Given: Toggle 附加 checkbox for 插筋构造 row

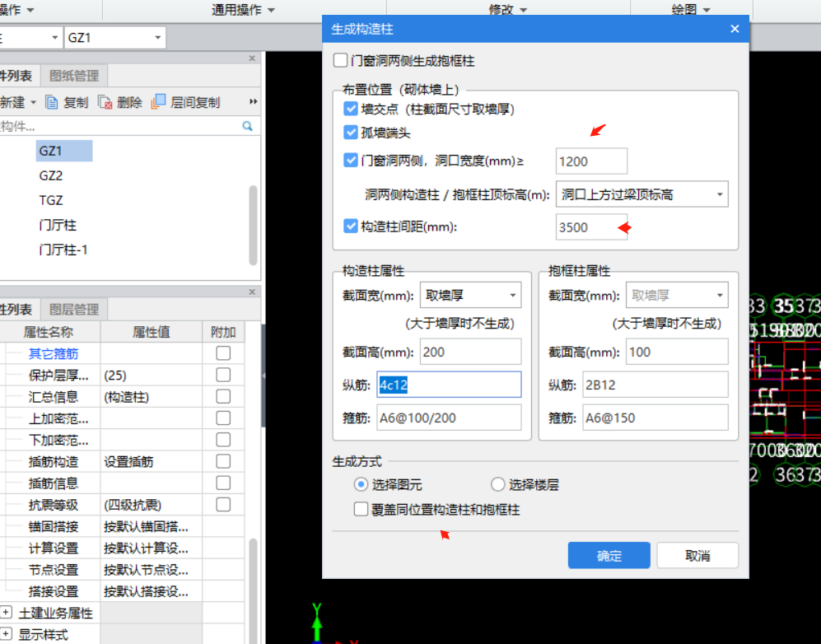Looking at the screenshot, I should click(x=224, y=461).
